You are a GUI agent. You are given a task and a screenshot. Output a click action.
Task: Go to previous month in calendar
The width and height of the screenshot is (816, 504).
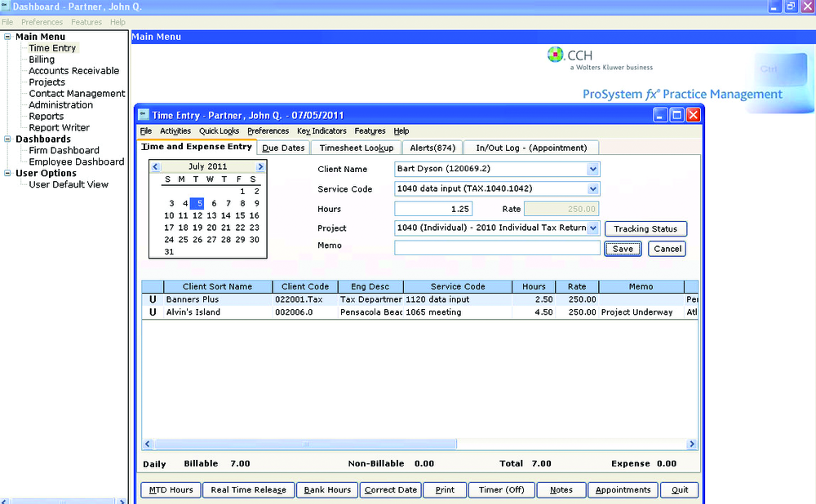156,166
